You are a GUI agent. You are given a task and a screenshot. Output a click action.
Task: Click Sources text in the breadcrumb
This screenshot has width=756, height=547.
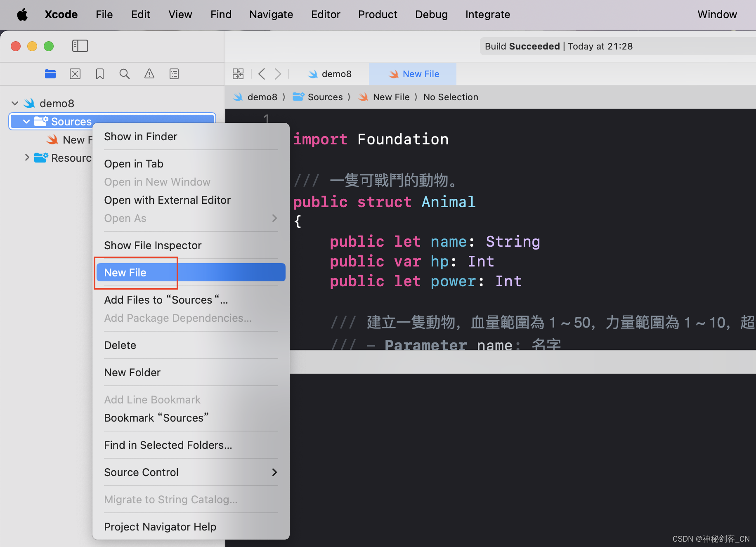[x=325, y=97]
